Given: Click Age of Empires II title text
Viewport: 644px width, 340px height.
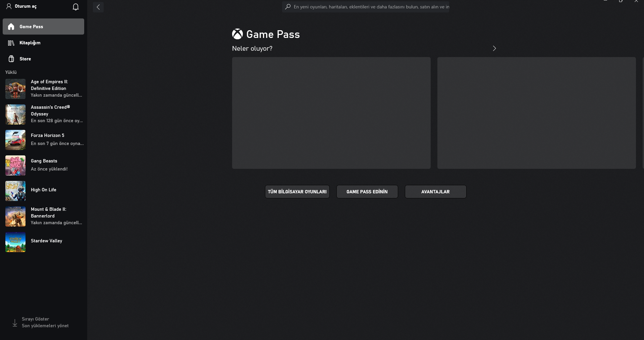Looking at the screenshot, I should pyautogui.click(x=49, y=85).
